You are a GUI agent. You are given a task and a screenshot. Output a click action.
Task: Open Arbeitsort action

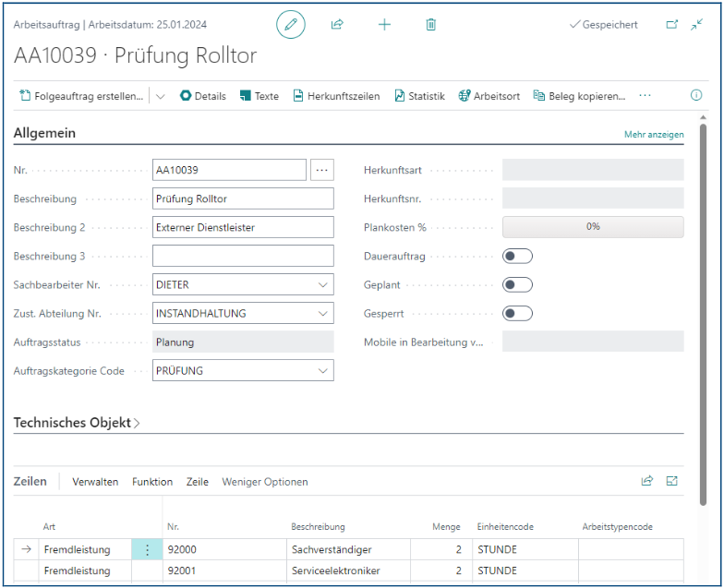[x=489, y=96]
